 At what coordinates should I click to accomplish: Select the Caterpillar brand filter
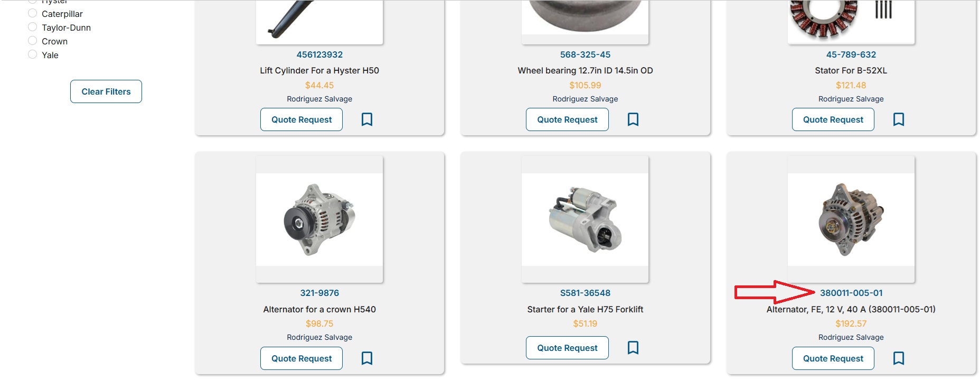pyautogui.click(x=32, y=13)
